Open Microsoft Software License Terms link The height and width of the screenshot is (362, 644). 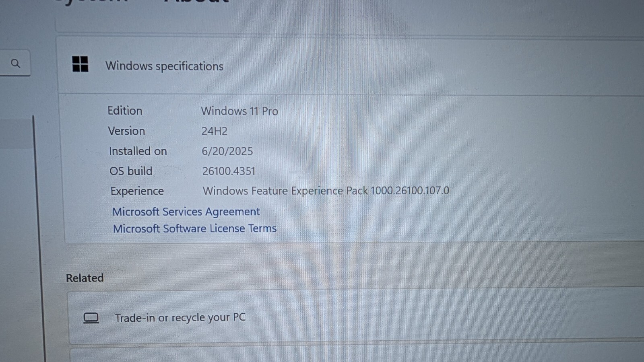click(195, 228)
